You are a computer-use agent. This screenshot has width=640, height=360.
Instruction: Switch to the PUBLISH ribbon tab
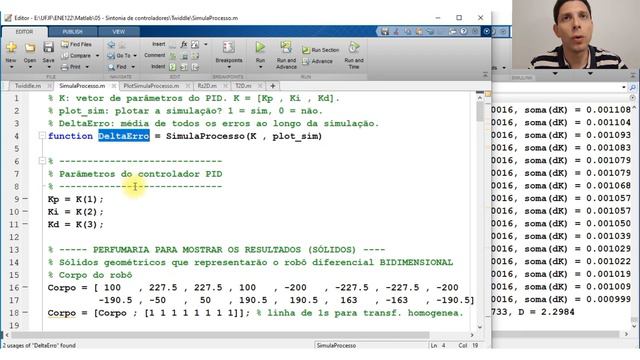[73, 32]
